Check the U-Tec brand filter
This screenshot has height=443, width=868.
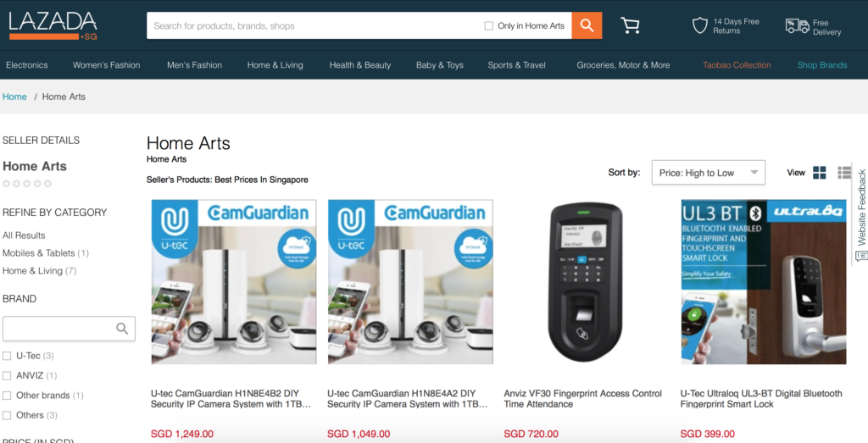pos(7,356)
